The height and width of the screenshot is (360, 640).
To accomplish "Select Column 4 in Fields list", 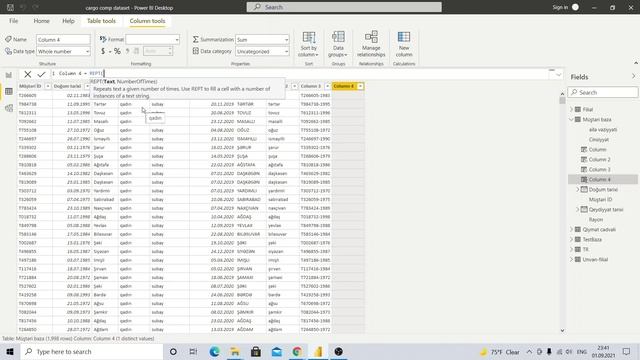I will [603, 179].
